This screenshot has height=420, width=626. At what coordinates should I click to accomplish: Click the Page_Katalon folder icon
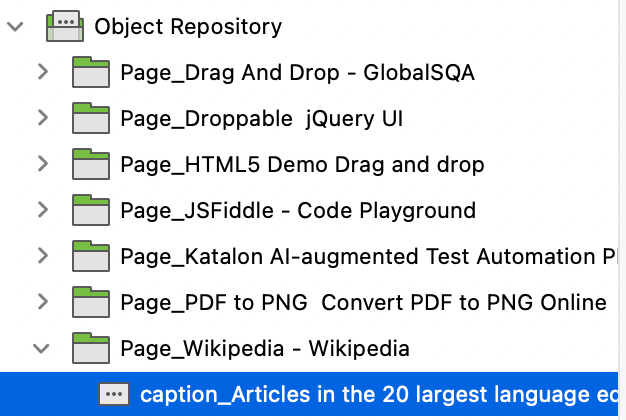[x=91, y=256]
